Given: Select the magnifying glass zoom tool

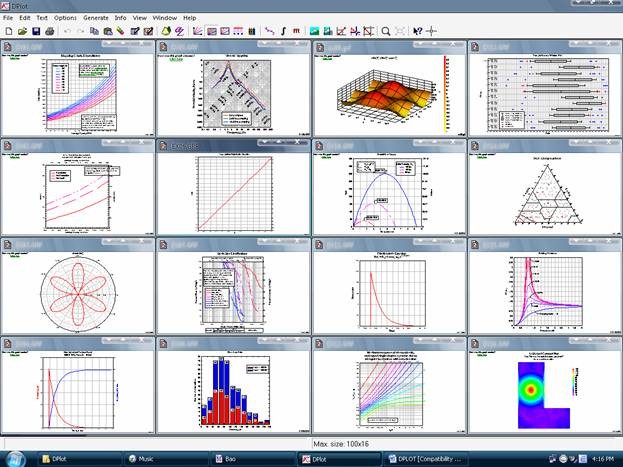Looking at the screenshot, I should [385, 31].
